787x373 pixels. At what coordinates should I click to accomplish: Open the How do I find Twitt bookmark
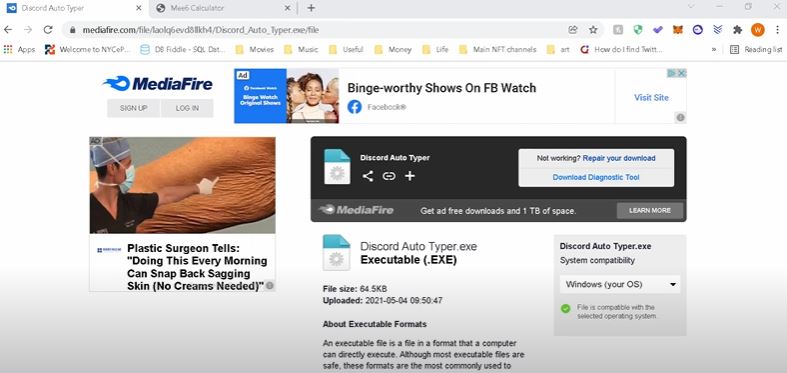[x=622, y=49]
